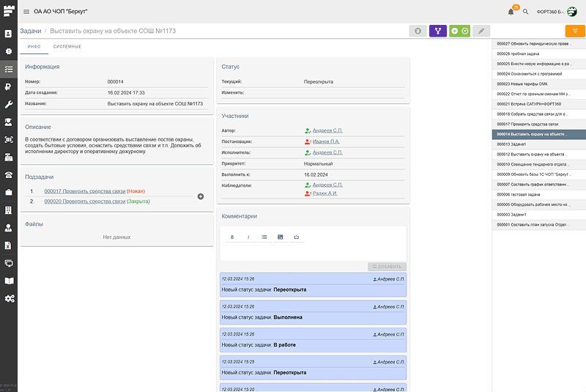Open the wrench tools sidebar icon

(x=9, y=104)
